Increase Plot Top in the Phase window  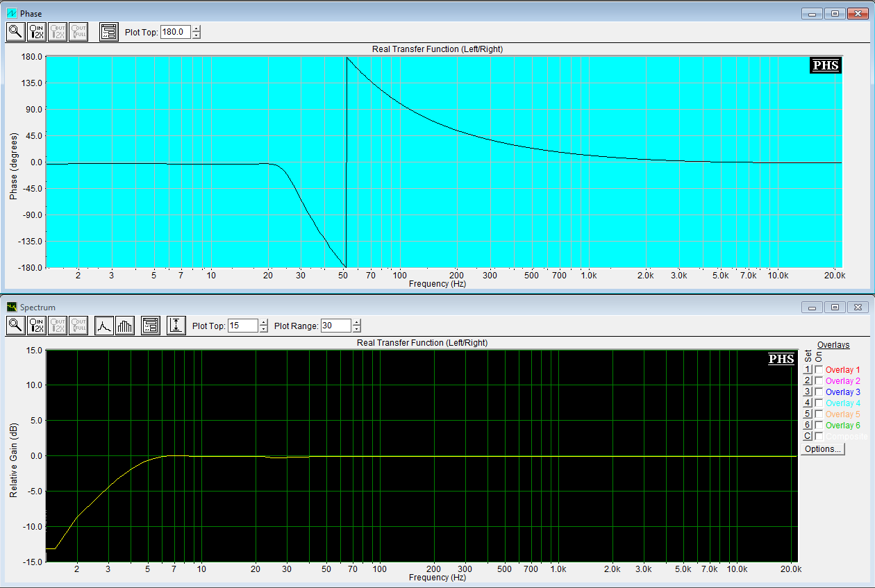pos(197,28)
